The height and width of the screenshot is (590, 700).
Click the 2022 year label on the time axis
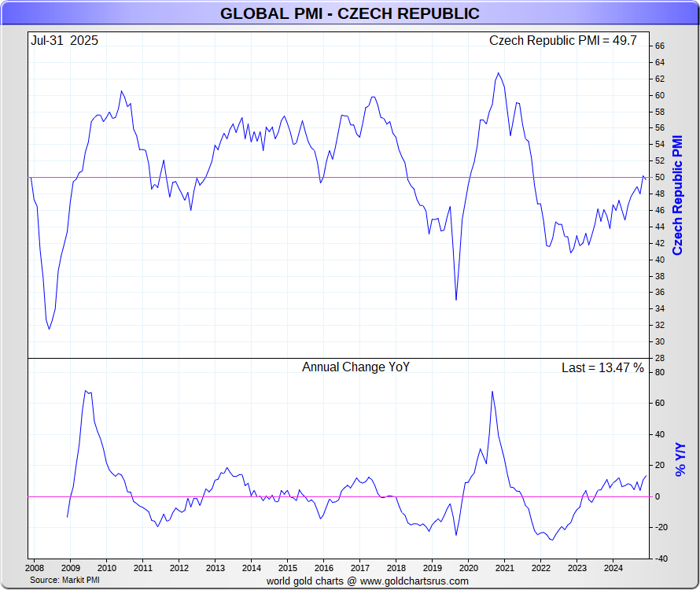[540, 568]
